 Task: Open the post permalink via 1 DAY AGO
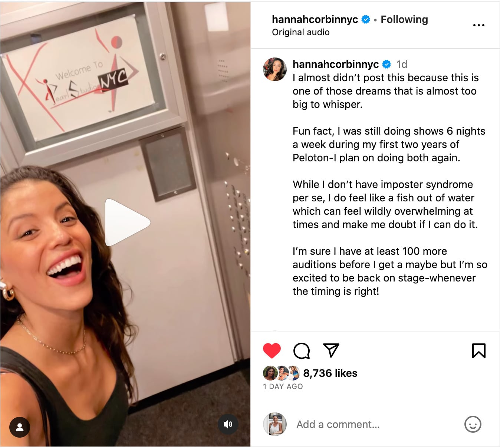283,386
